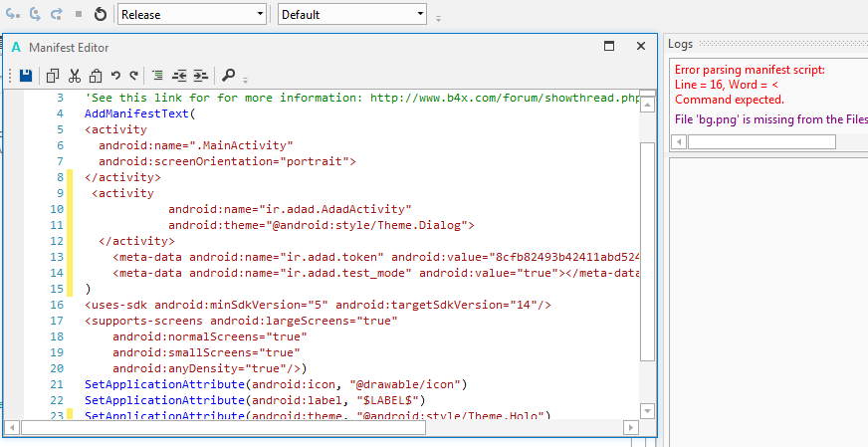Click the red manifest parsing error message
Image resolution: width=868 pixels, height=447 pixels.
coord(750,85)
